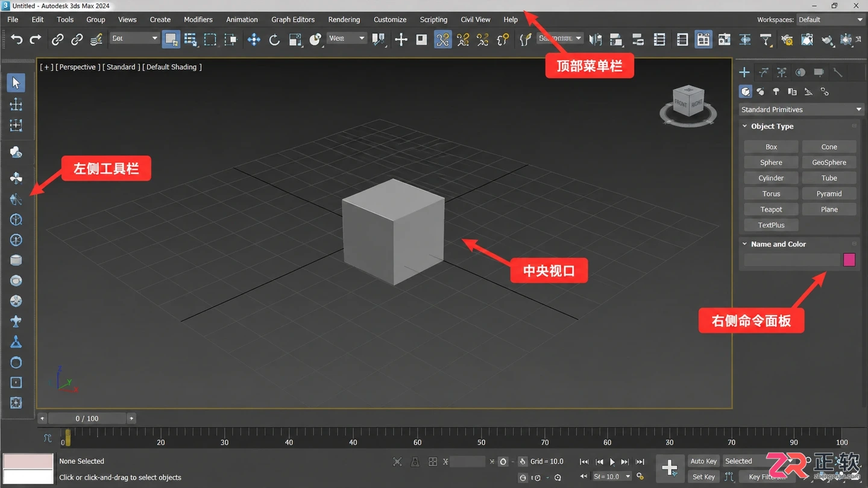
Task: Click the Mirror tool icon
Action: (596, 40)
